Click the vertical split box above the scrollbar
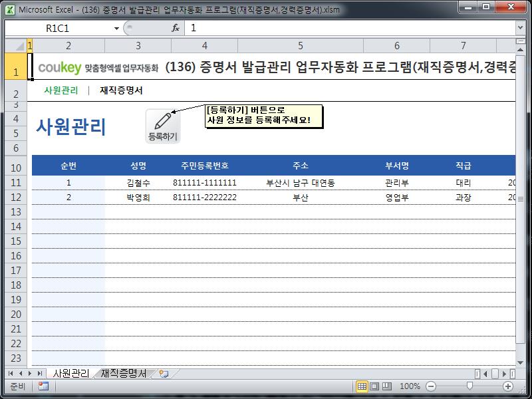 coord(520,41)
